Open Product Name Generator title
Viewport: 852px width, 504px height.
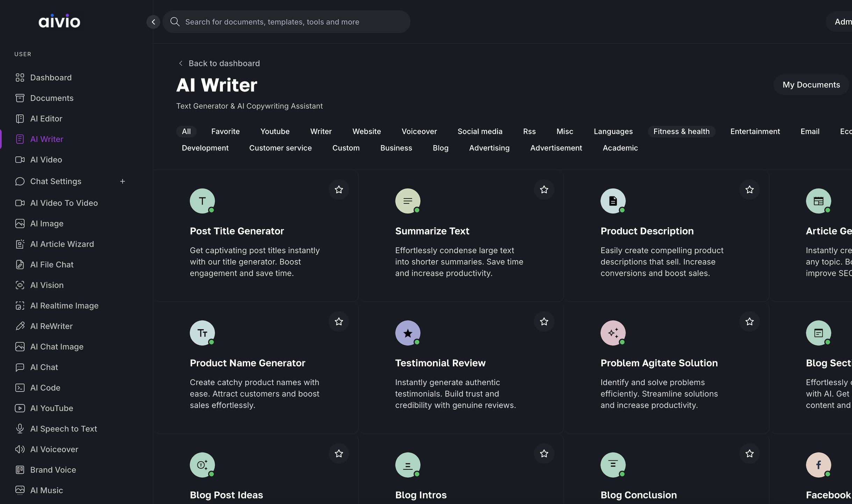(x=247, y=363)
